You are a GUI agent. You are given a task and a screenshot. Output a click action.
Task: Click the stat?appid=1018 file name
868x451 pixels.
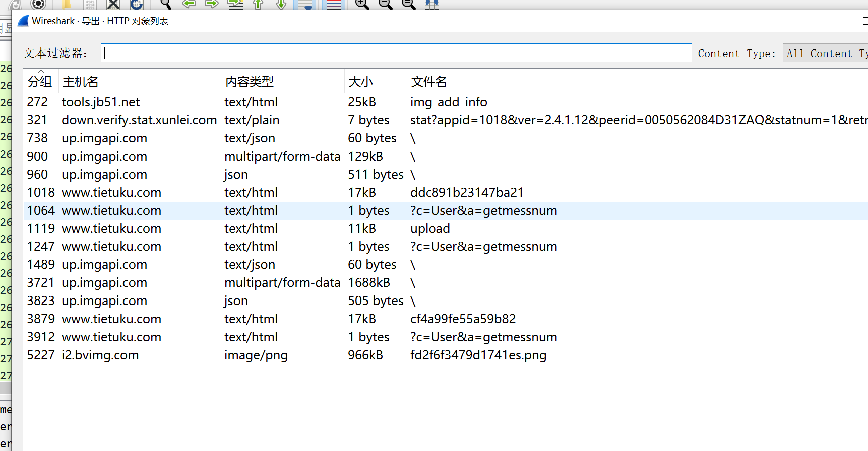point(639,120)
